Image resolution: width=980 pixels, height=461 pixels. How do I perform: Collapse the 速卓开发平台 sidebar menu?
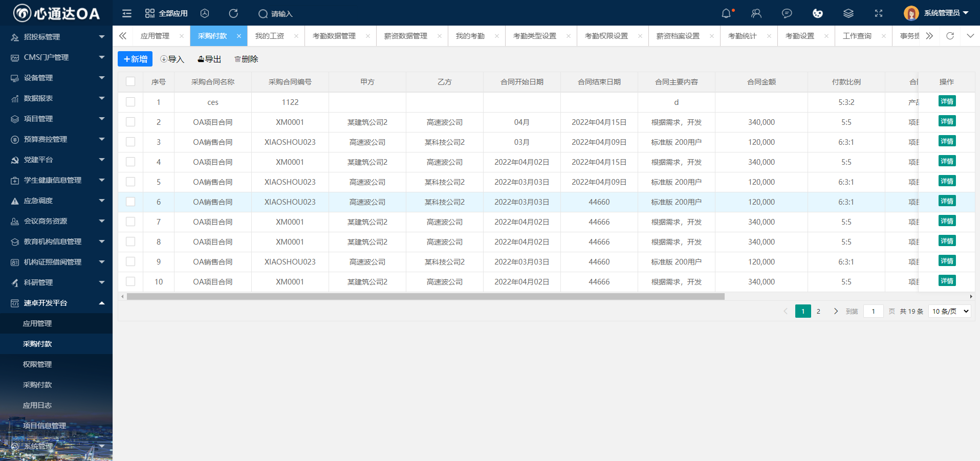click(x=56, y=303)
